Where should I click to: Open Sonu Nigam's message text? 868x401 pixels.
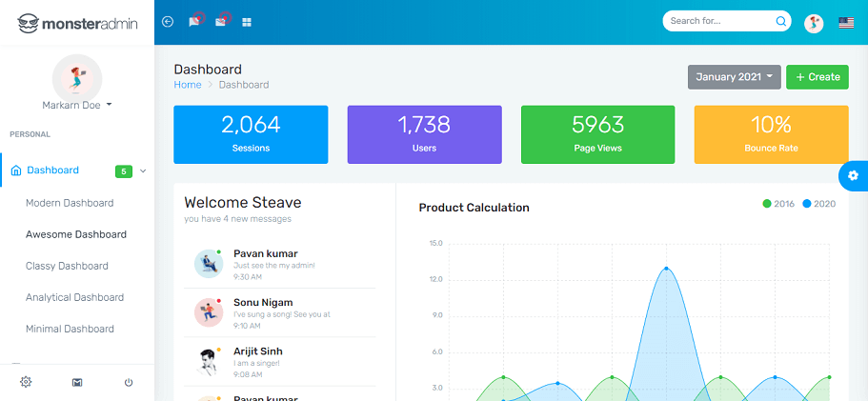[282, 314]
